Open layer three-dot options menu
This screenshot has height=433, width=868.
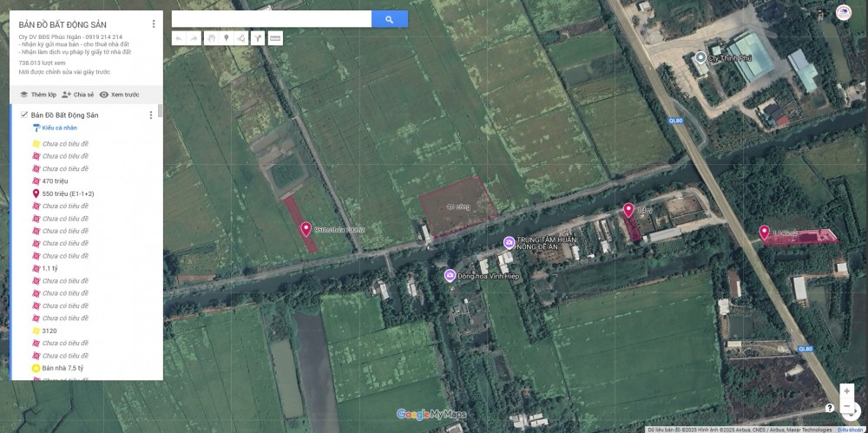click(150, 115)
